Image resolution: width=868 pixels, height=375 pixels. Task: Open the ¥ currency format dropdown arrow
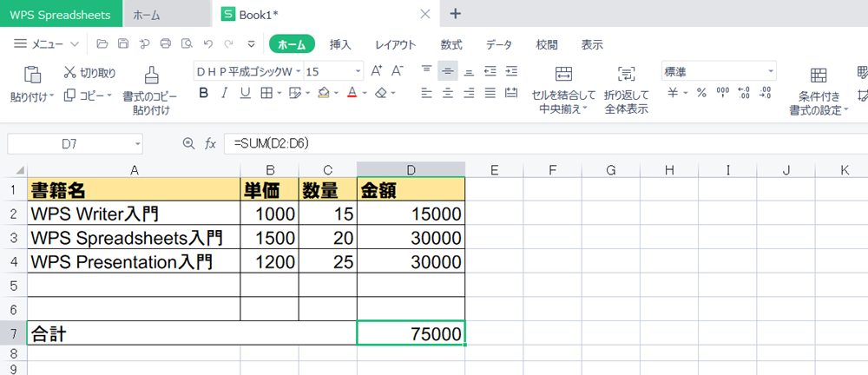686,93
